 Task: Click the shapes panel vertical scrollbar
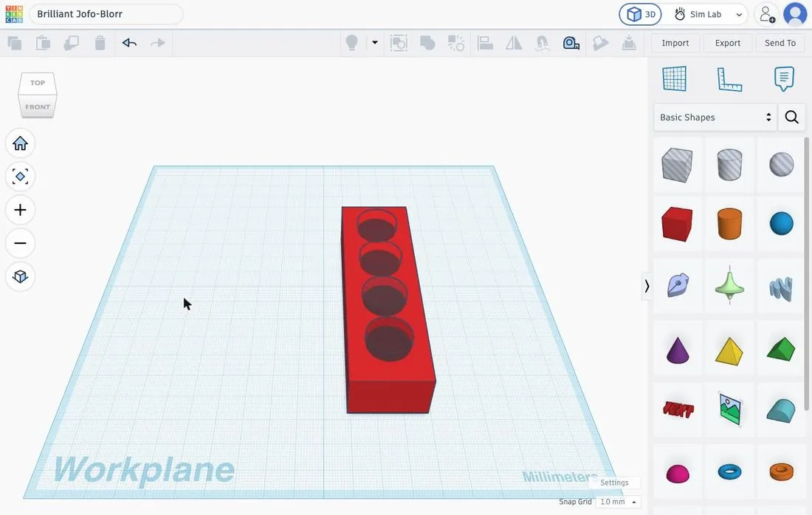click(807, 273)
